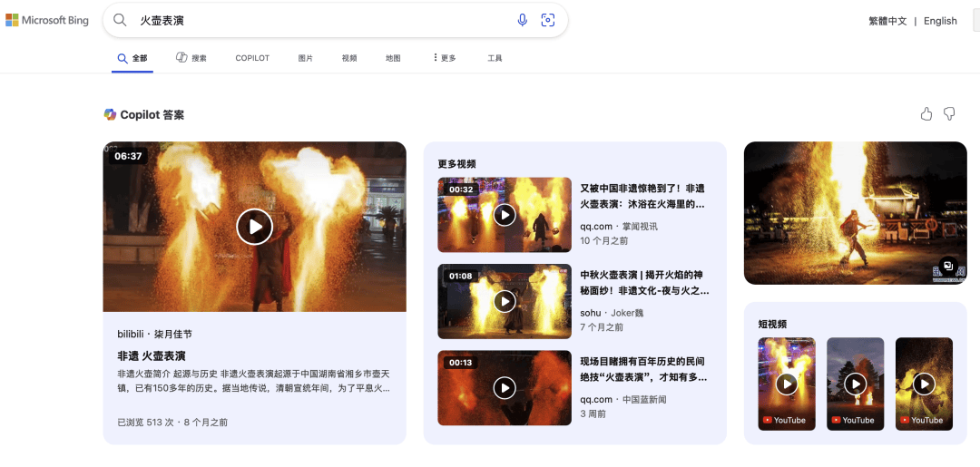Play the 06:37 bilibili main video
The image size is (980, 467).
[x=254, y=227]
